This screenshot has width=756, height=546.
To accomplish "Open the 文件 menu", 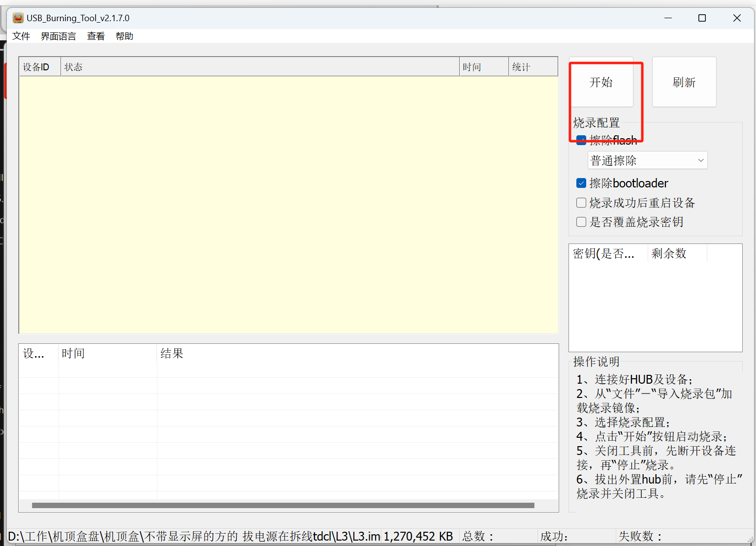I will pos(21,36).
